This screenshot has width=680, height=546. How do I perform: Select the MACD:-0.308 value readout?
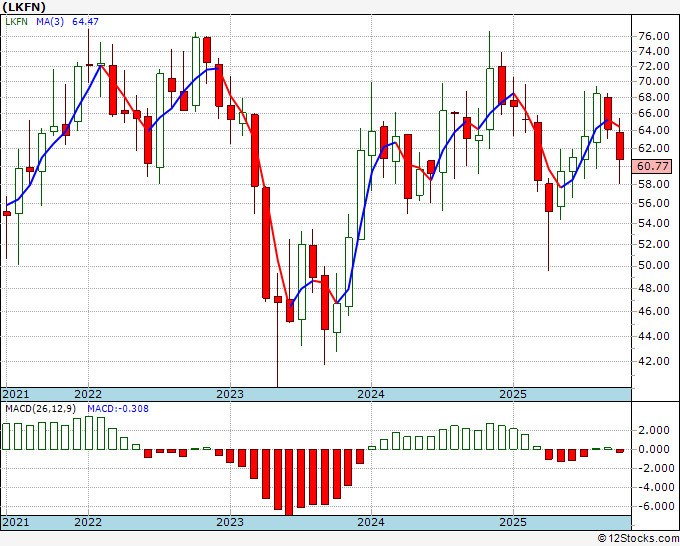click(x=118, y=409)
